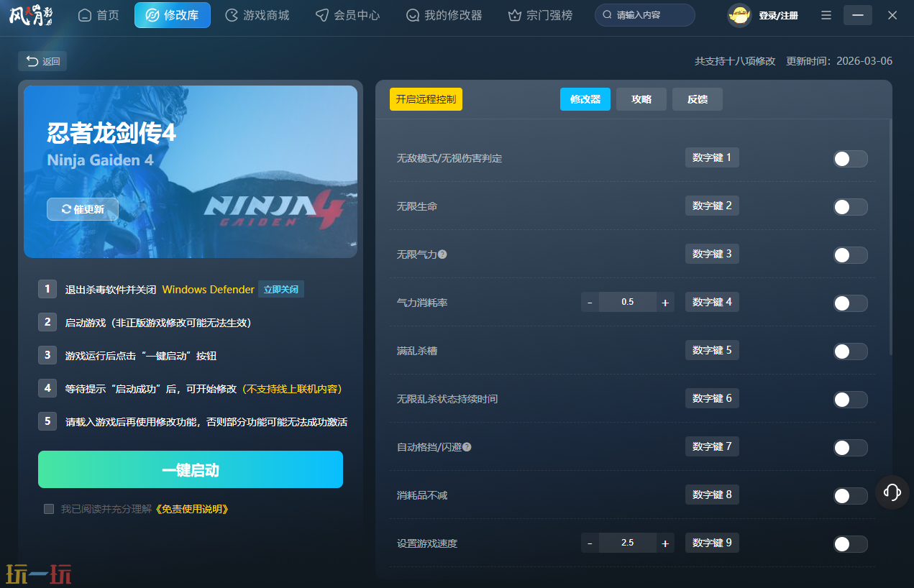Select the 修改库 tab
This screenshot has height=588, width=914.
click(173, 15)
